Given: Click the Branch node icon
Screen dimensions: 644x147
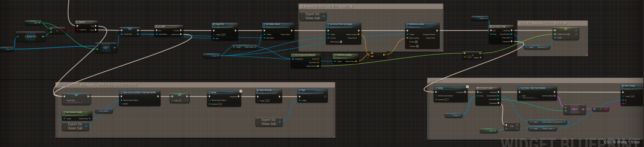Looking at the screenshot, I should click(x=78, y=22).
